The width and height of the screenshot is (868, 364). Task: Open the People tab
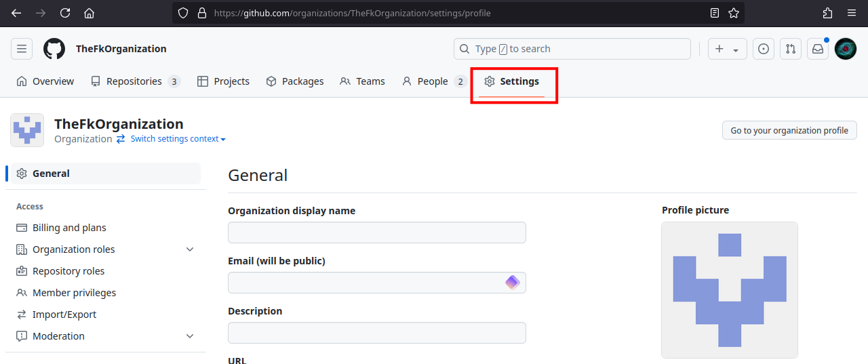433,81
